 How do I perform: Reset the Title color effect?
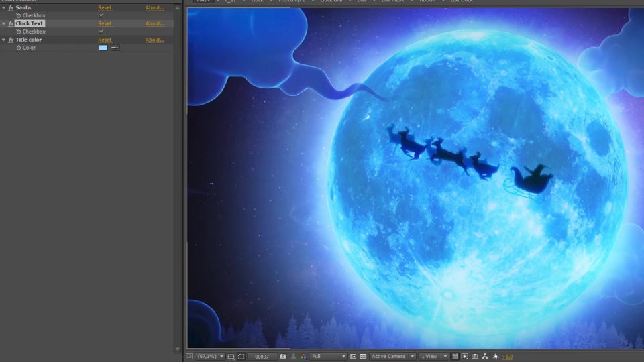tap(105, 40)
